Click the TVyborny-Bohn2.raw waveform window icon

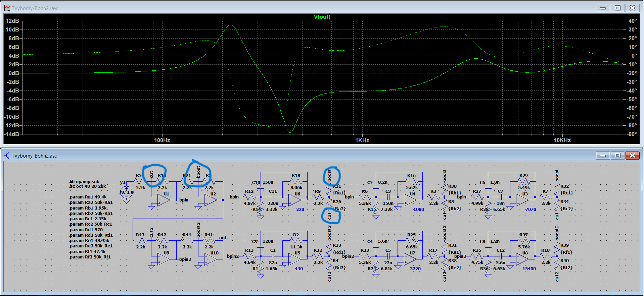click(x=7, y=8)
